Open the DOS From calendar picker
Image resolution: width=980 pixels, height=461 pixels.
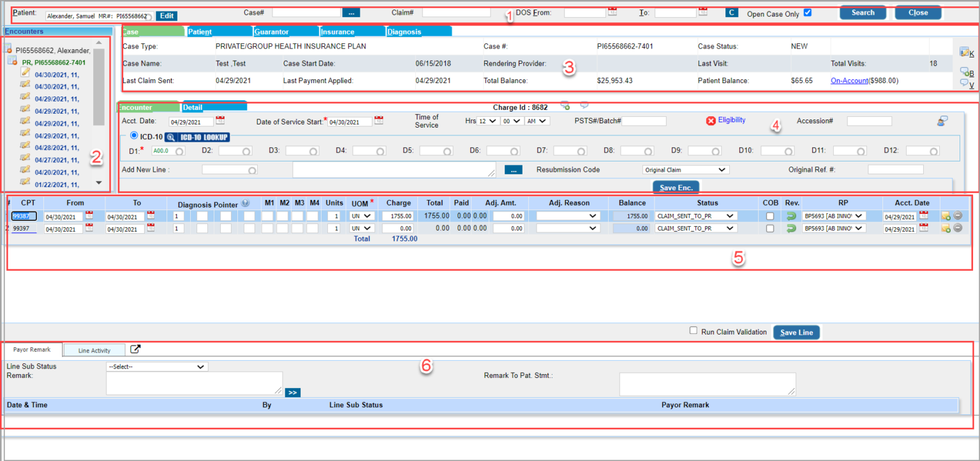(612, 12)
